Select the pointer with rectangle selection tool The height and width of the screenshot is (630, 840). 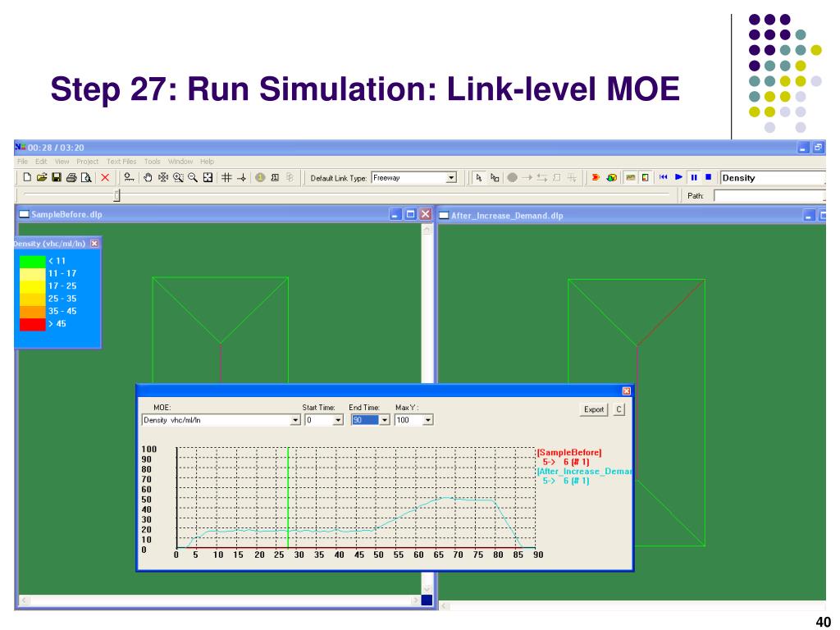point(495,177)
